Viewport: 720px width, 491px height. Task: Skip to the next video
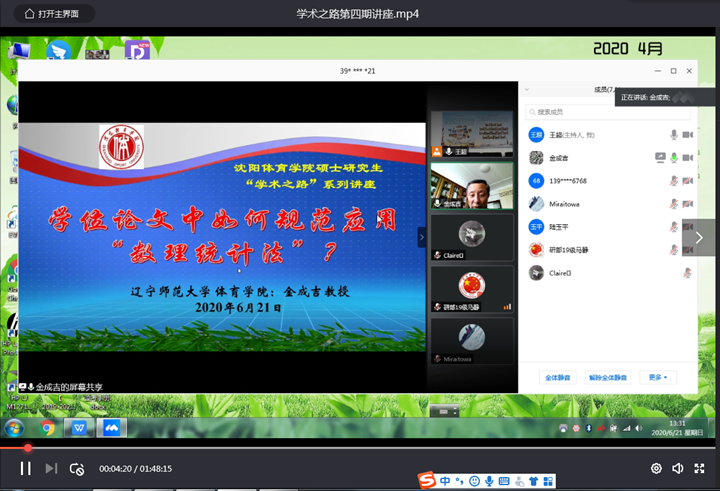(51, 468)
